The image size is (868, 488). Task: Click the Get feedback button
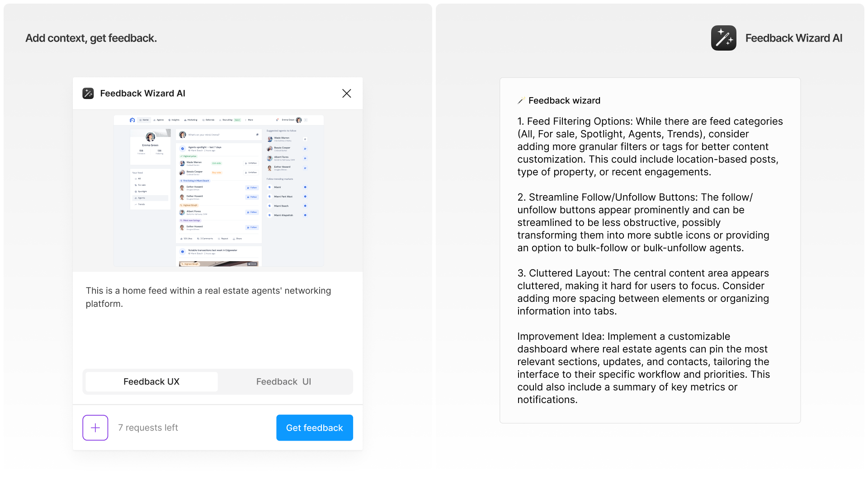tap(315, 427)
